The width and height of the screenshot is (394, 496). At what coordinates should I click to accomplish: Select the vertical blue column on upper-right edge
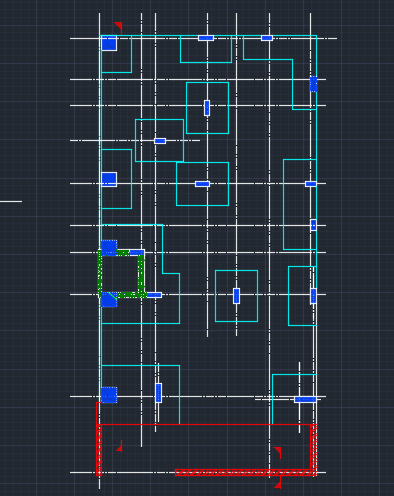[x=313, y=84]
